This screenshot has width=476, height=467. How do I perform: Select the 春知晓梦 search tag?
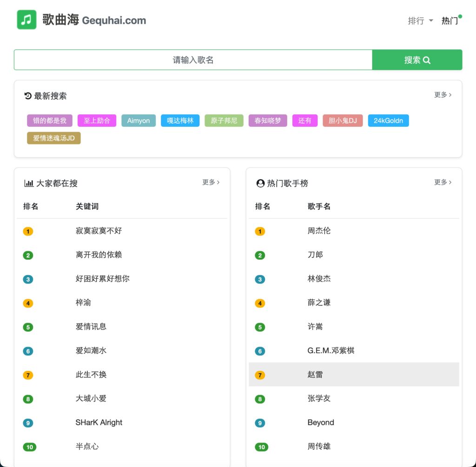(x=268, y=120)
